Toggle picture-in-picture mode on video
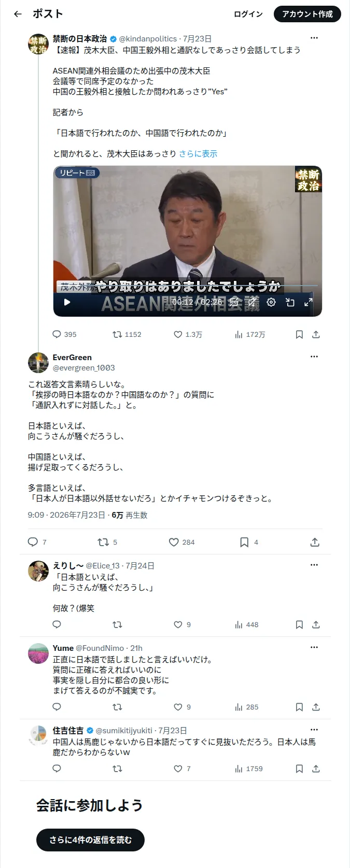 pos(290,302)
